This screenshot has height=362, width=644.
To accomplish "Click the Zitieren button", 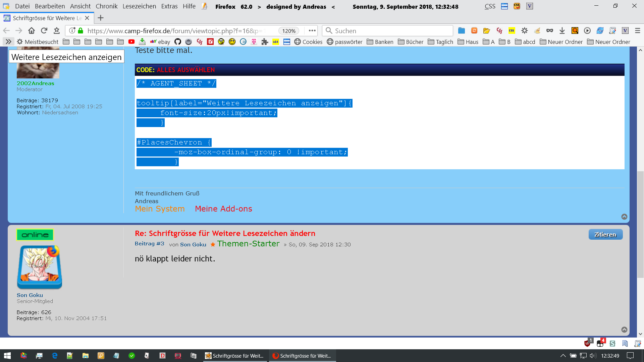I will click(605, 234).
